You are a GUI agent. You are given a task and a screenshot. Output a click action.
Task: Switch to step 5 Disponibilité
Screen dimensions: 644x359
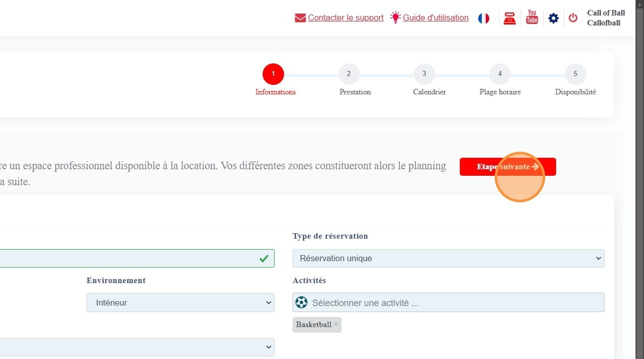tap(575, 74)
